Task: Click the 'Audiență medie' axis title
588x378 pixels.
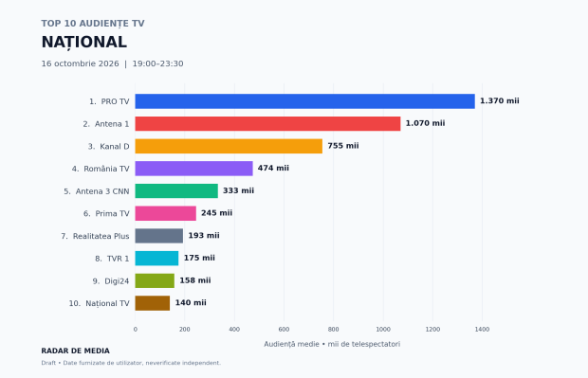Action: tap(332, 344)
